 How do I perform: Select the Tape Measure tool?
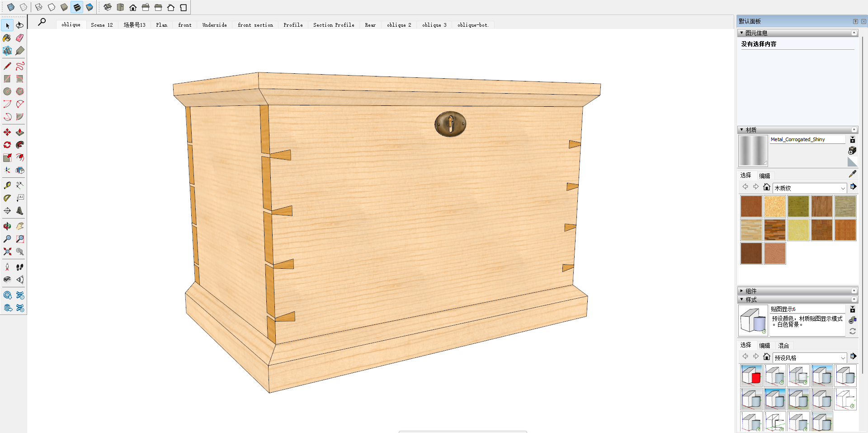click(7, 186)
